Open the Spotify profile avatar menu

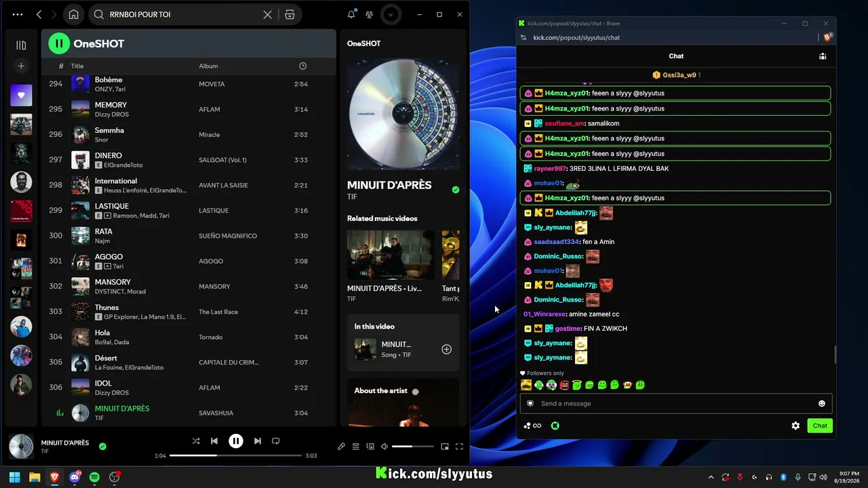tap(390, 14)
